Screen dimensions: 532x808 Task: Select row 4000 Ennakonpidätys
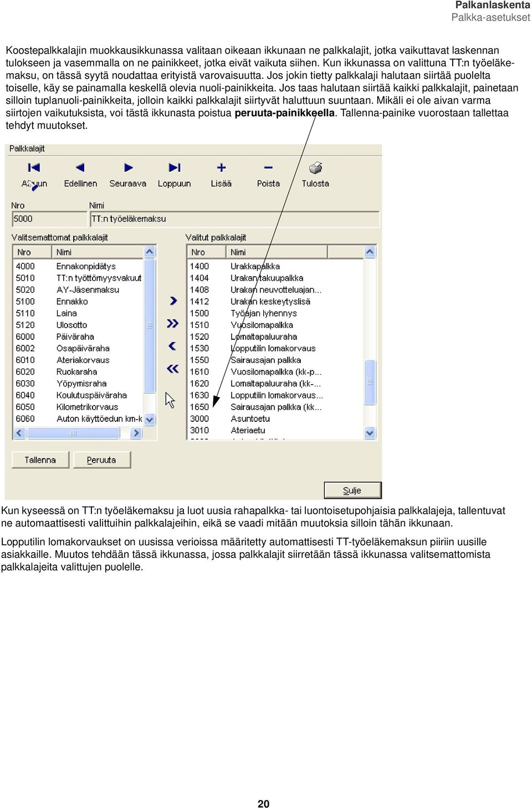[78, 266]
